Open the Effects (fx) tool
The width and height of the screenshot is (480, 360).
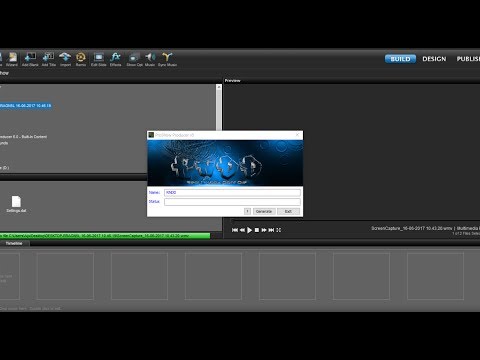coord(116,60)
